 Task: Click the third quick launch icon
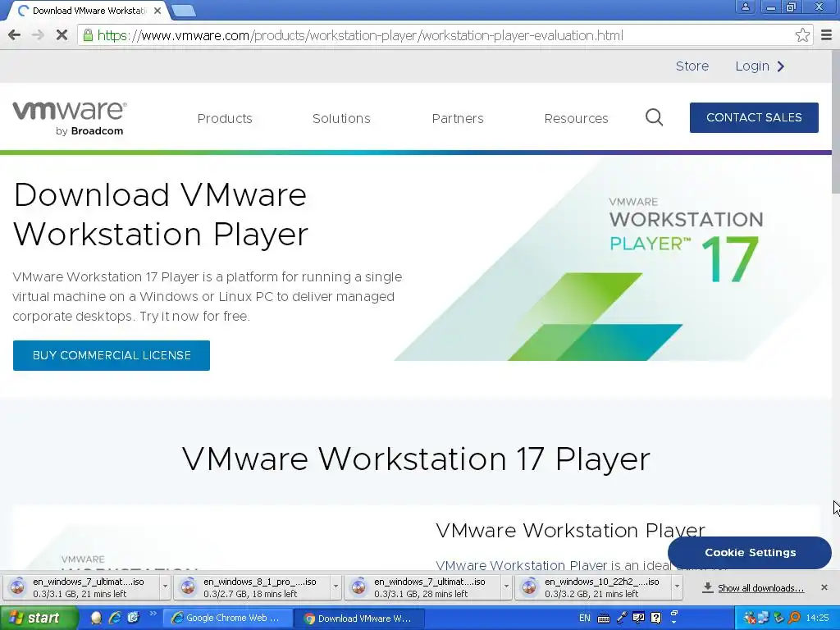pyautogui.click(x=133, y=618)
